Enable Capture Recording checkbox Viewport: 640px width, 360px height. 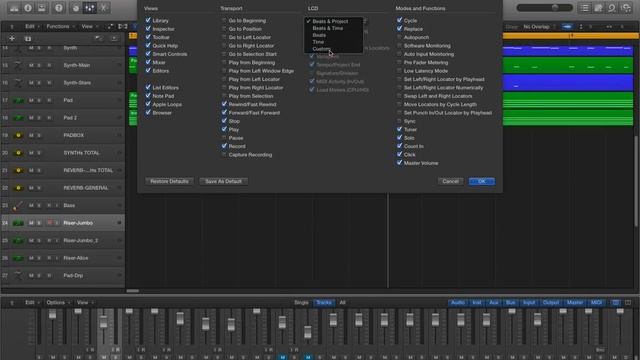click(x=224, y=154)
